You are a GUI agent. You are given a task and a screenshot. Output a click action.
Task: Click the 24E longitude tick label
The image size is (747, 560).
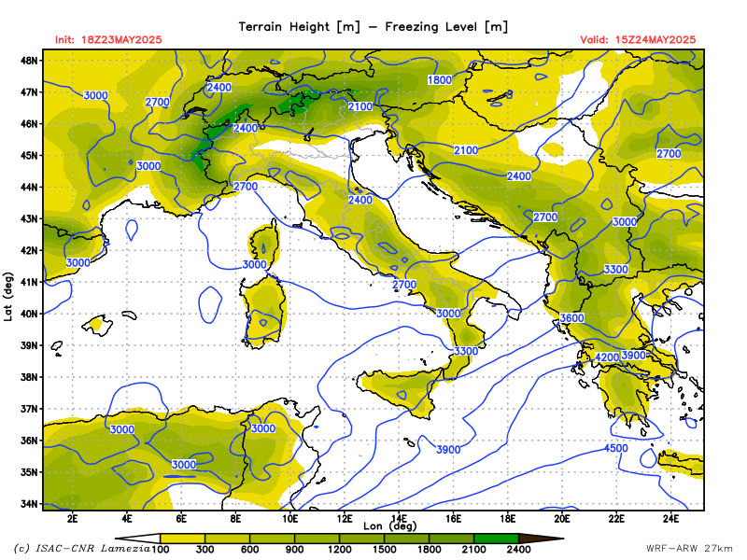(x=670, y=518)
